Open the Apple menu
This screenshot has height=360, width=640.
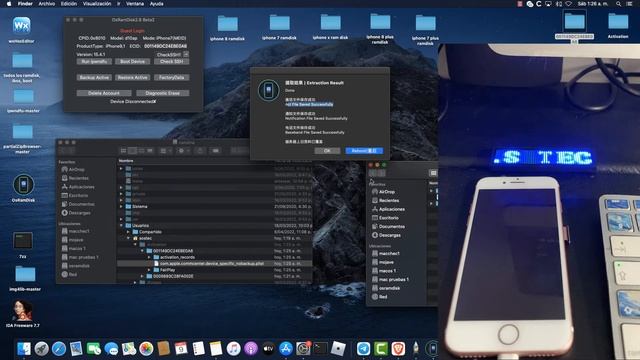click(x=9, y=4)
